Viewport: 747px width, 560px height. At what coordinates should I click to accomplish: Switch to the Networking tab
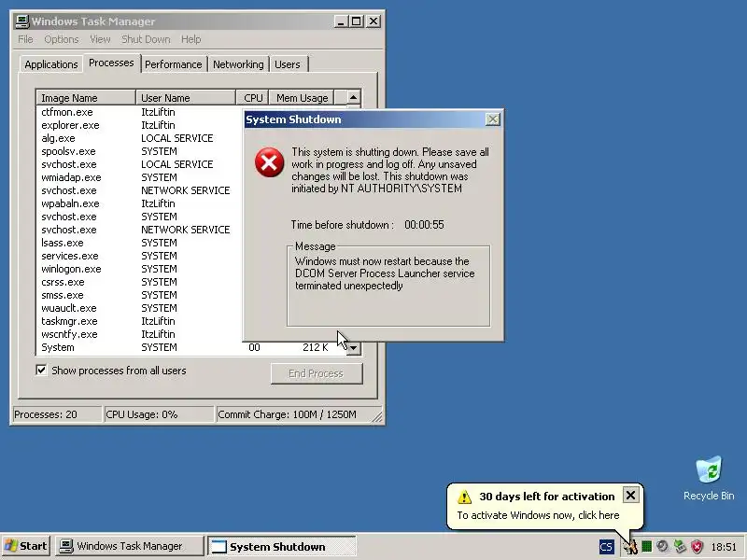tap(238, 64)
